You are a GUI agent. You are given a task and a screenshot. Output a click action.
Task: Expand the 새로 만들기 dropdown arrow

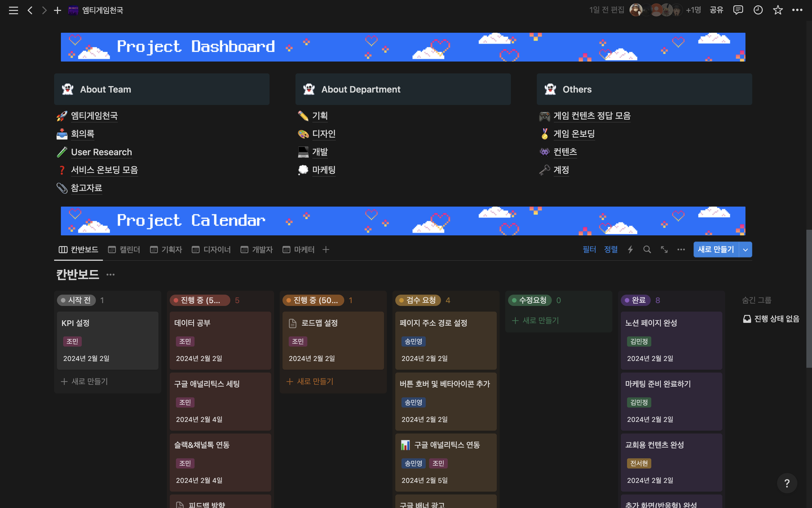click(x=745, y=250)
